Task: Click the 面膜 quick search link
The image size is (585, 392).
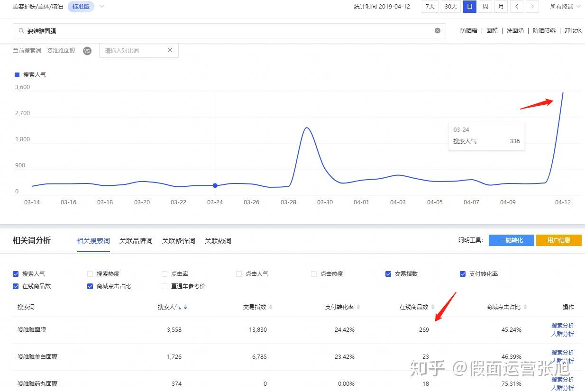Action: [x=492, y=31]
